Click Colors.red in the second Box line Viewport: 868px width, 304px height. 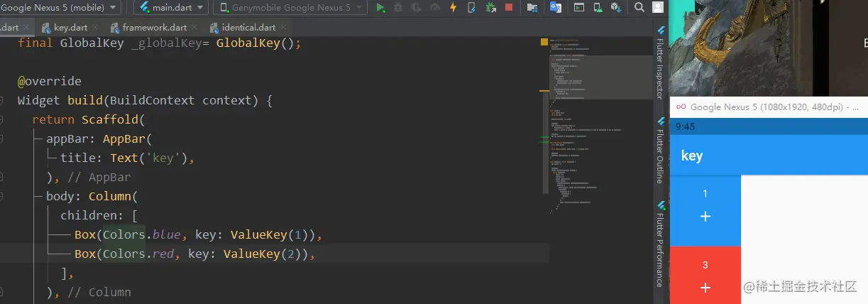139,254
